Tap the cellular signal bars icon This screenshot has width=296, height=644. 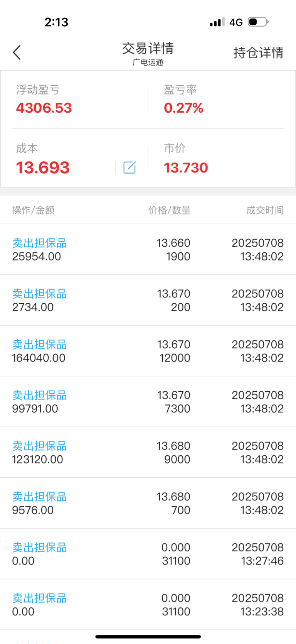(217, 22)
